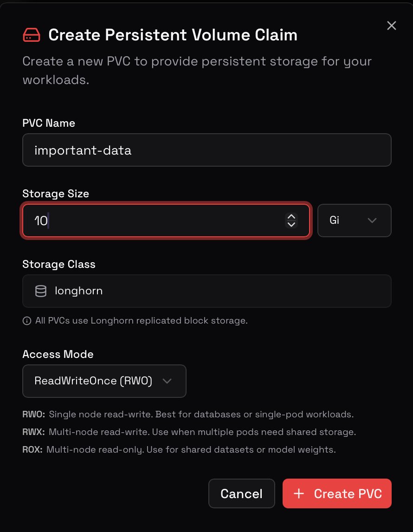Click the red storage drive header icon
This screenshot has width=413, height=532.
pyautogui.click(x=32, y=35)
